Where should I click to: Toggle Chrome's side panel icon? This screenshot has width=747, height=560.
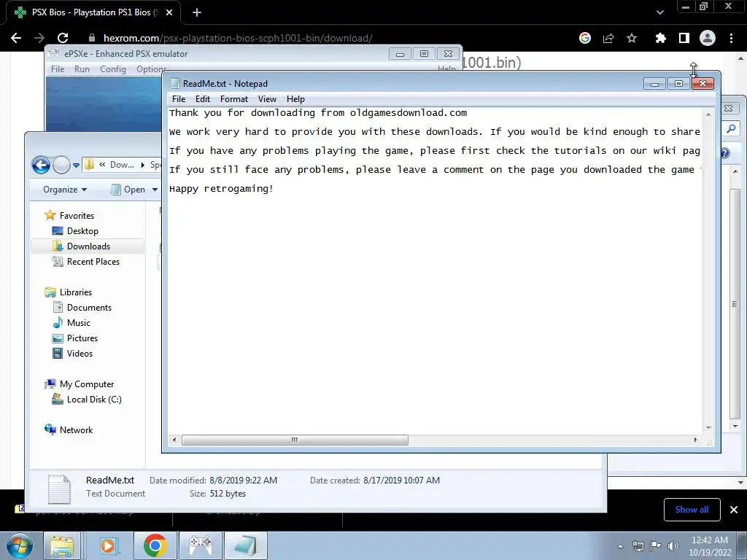[684, 38]
